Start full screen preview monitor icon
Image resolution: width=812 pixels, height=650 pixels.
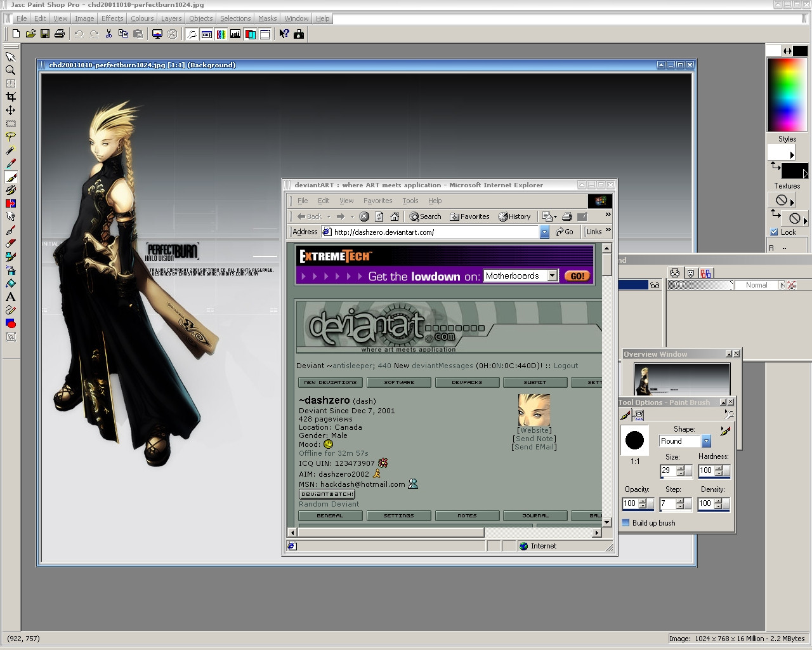(x=157, y=34)
